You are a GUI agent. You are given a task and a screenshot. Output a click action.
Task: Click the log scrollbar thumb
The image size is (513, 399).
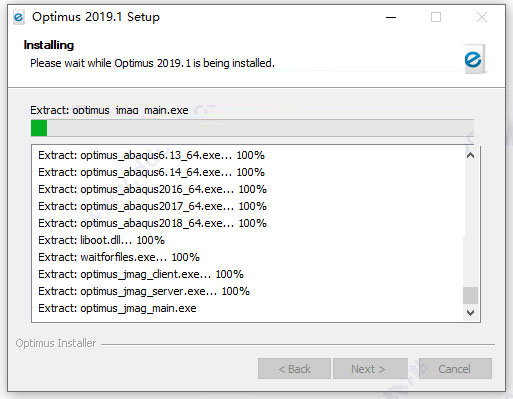(x=470, y=296)
